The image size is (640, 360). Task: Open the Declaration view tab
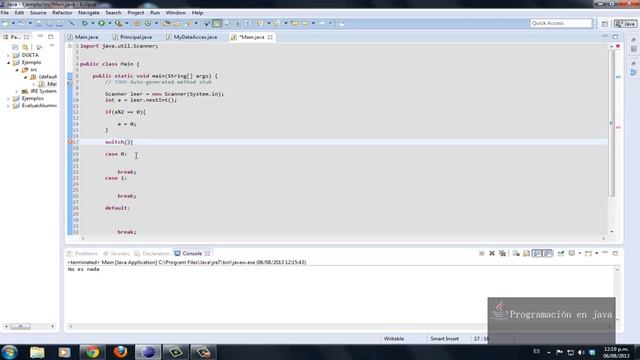[x=152, y=253]
